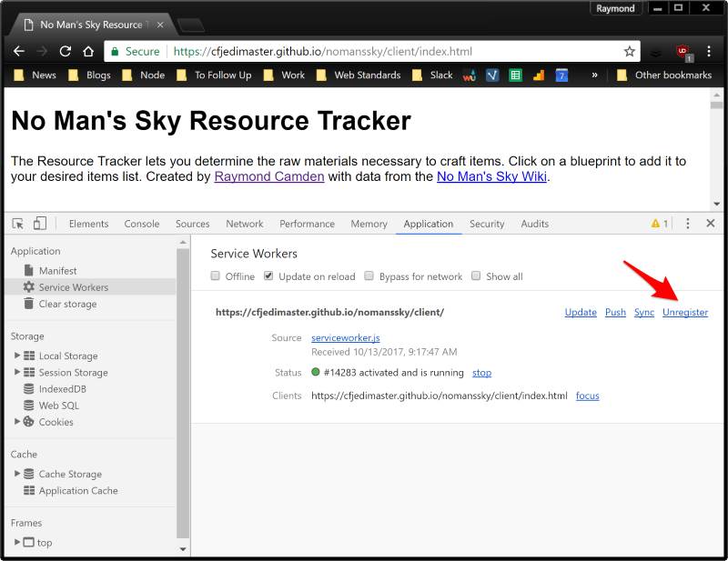Open the News bookmark folder
The height and width of the screenshot is (561, 728).
pos(35,75)
